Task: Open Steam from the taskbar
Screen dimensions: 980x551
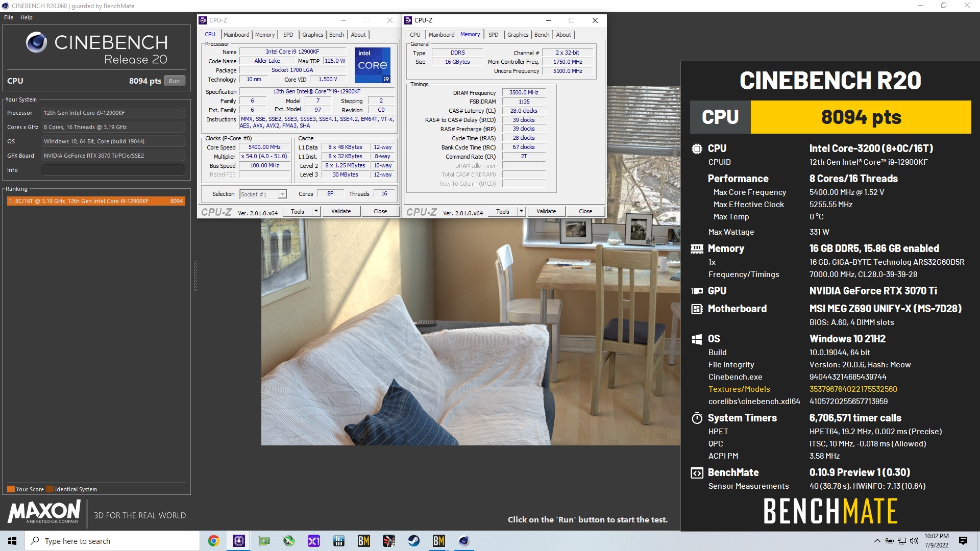Action: pyautogui.click(x=414, y=541)
